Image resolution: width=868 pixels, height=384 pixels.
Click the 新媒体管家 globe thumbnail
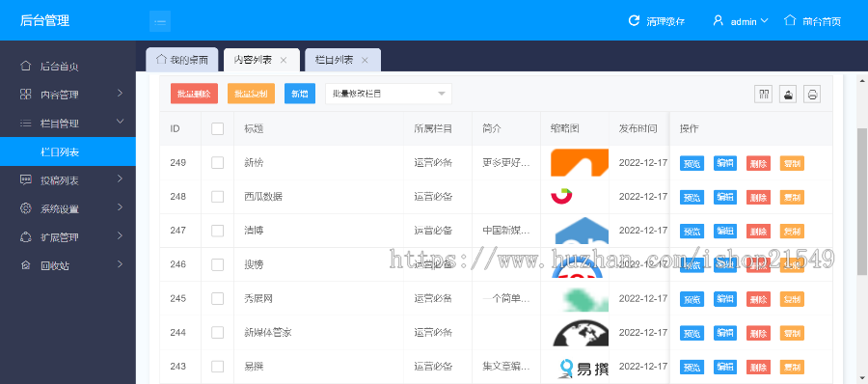click(581, 333)
